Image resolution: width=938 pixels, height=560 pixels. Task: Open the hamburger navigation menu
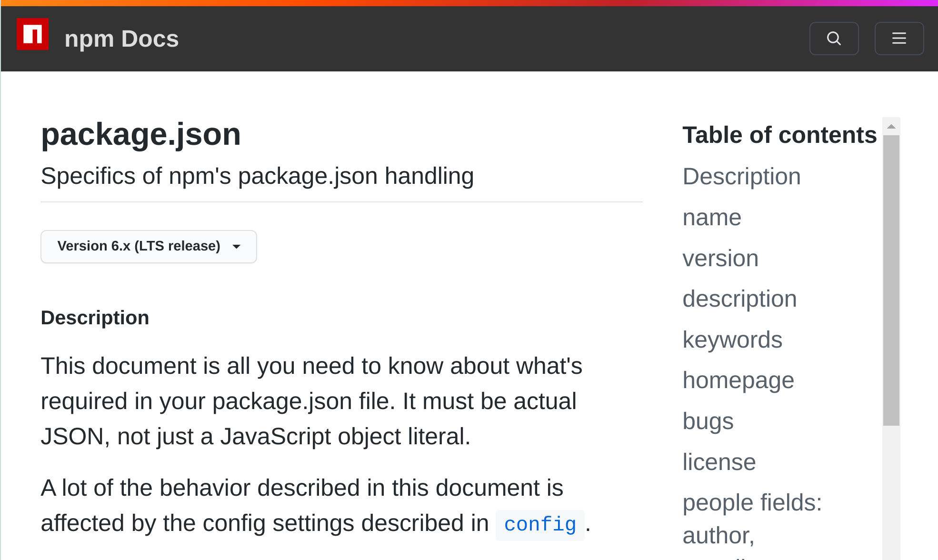point(899,38)
